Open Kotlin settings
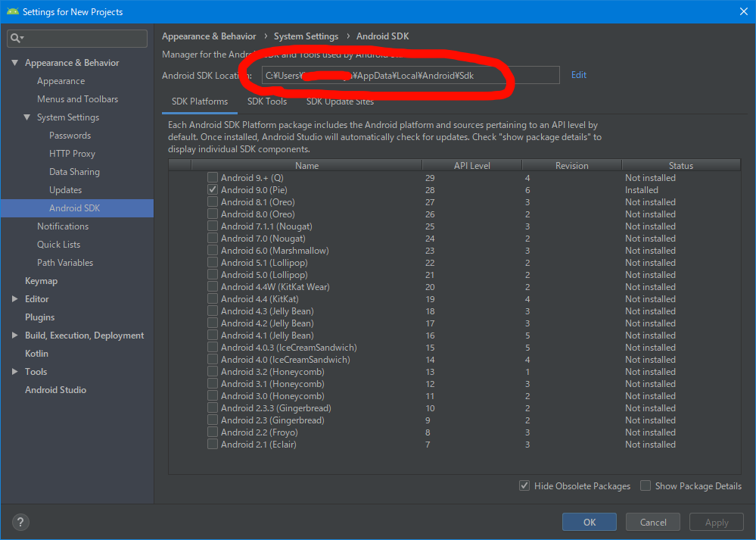 [x=36, y=353]
